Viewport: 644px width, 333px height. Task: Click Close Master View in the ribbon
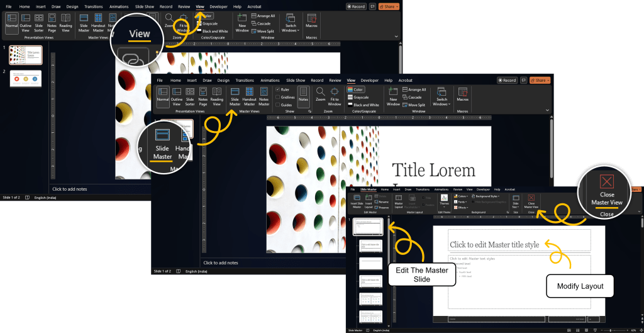[531, 201]
